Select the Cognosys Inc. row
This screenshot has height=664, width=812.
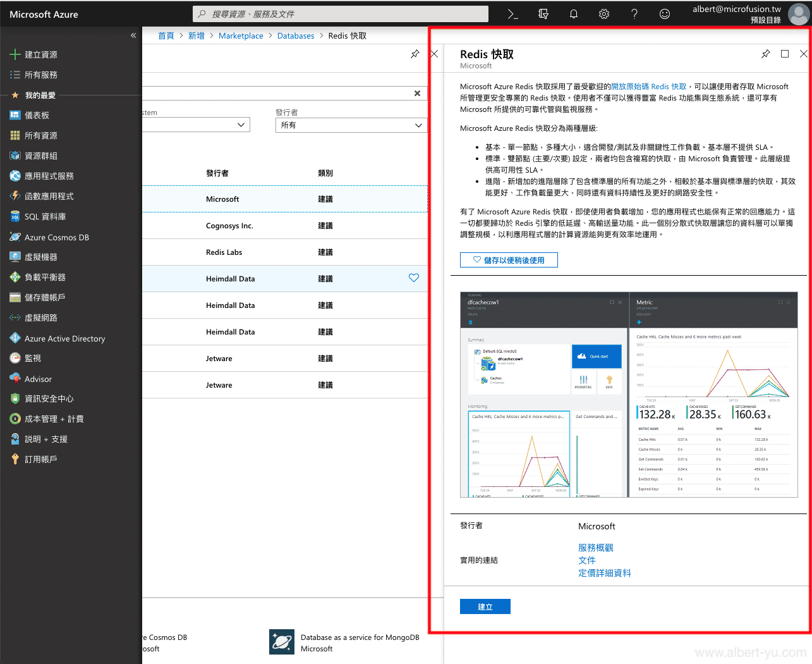(285, 226)
